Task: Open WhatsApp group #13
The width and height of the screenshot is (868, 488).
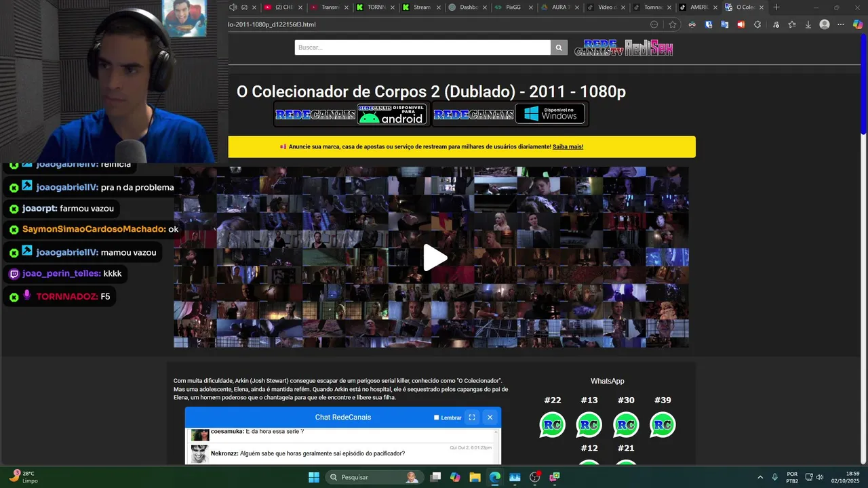Action: coord(589,424)
